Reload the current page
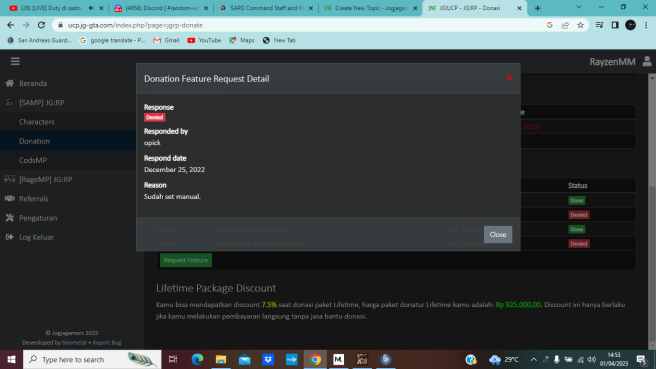This screenshot has height=369, width=656. pos(41,25)
